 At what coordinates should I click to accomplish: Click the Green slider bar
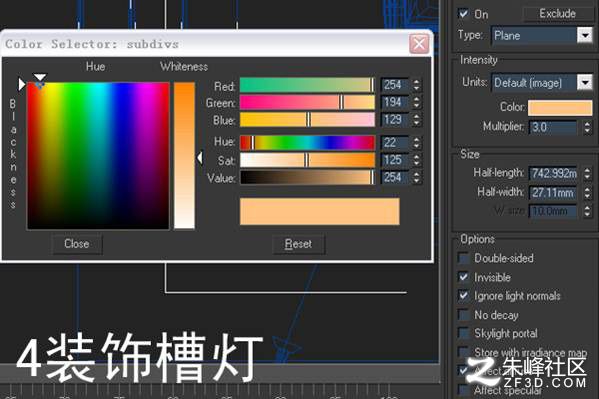pos(307,102)
